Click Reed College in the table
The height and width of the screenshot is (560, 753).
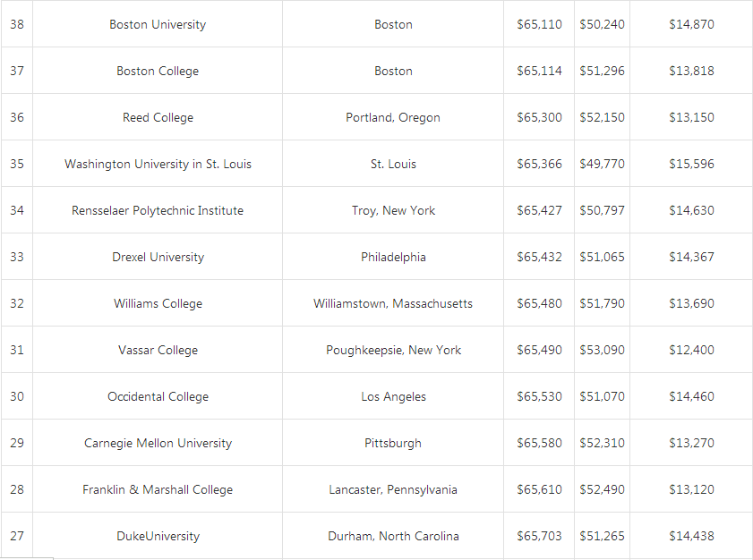(x=158, y=117)
